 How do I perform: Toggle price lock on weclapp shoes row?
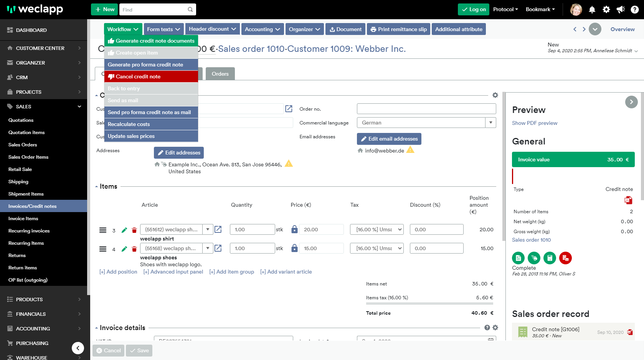point(294,248)
